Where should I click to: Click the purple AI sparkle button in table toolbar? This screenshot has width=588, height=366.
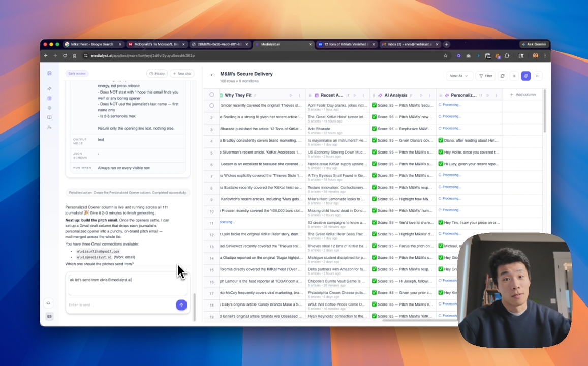tap(526, 76)
